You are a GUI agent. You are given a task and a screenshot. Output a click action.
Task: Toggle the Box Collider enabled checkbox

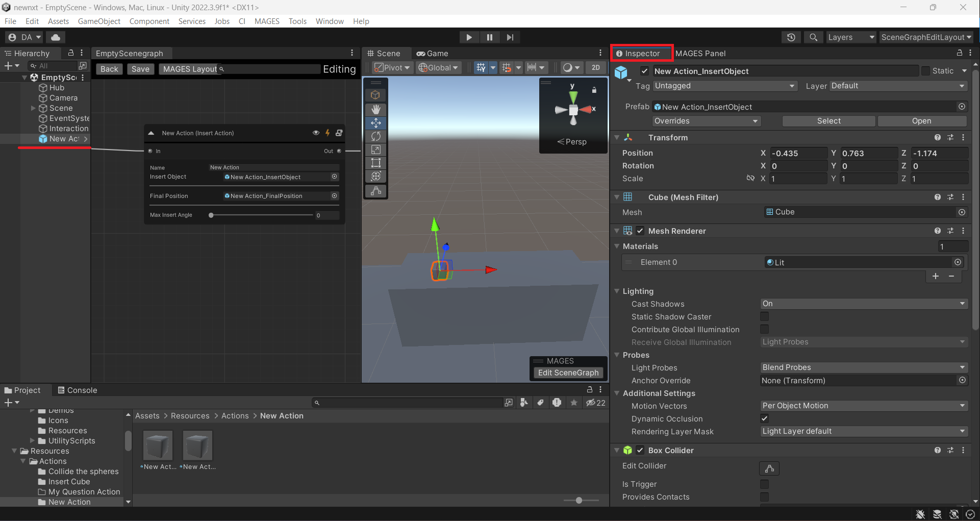point(640,450)
